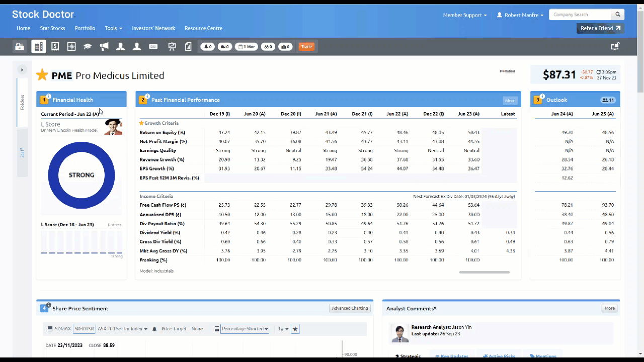Click the Dr Merv Lincoln portrait

point(113,127)
